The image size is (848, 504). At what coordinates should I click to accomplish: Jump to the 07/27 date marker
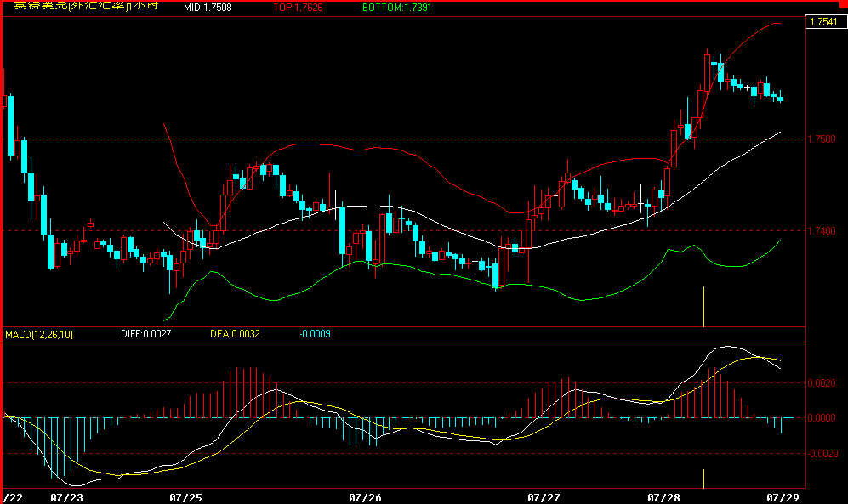[544, 496]
